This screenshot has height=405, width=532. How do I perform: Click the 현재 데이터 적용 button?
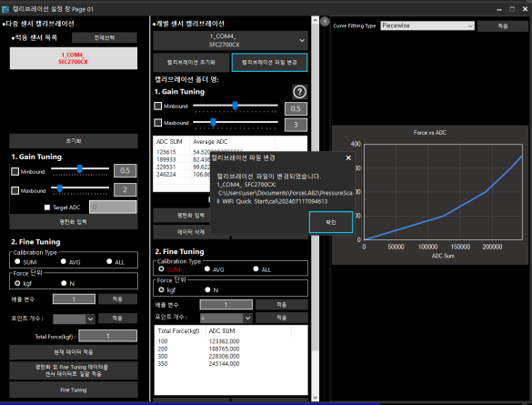click(x=74, y=352)
